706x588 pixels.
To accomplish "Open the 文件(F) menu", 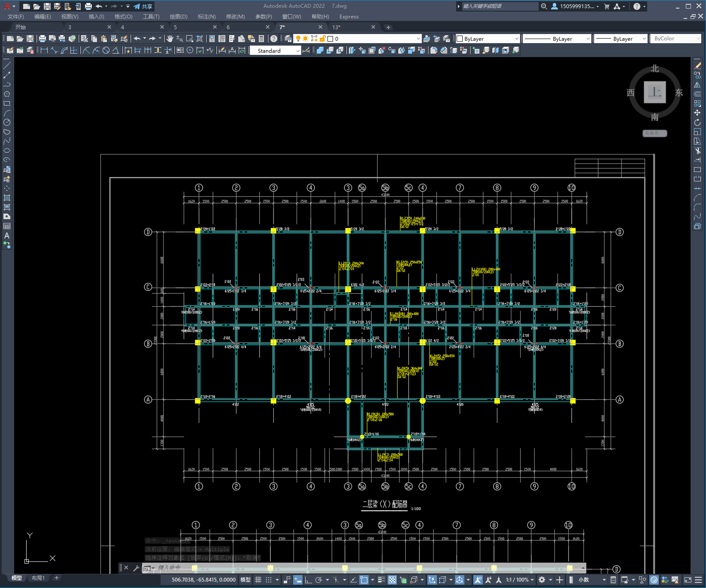I will click(x=16, y=17).
